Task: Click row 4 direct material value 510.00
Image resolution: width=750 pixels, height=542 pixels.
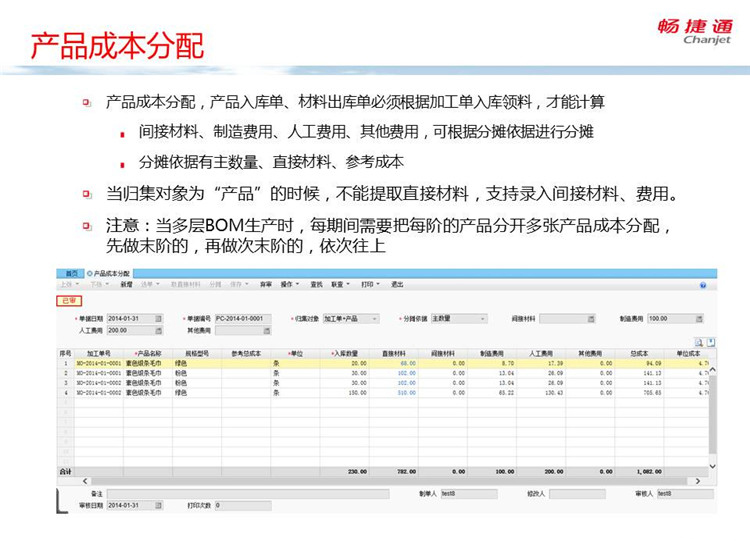Action: pyautogui.click(x=407, y=393)
